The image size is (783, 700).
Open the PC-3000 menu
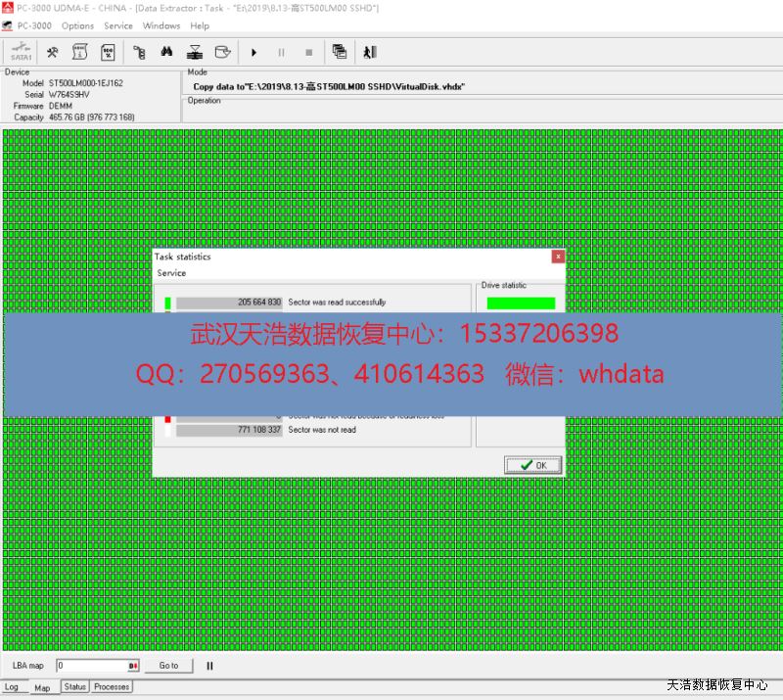coord(34,25)
